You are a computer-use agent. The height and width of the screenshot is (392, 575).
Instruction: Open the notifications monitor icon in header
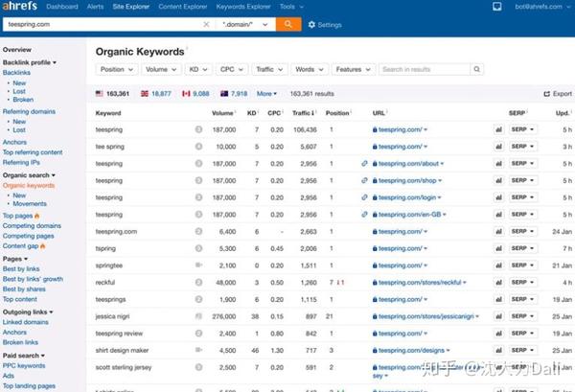pyautogui.click(x=496, y=7)
